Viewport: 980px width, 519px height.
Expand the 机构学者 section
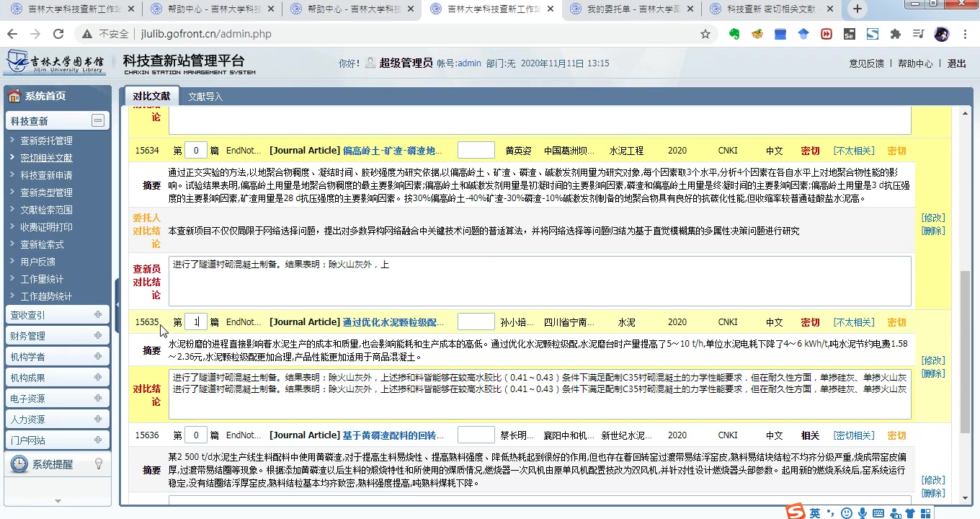(x=98, y=357)
